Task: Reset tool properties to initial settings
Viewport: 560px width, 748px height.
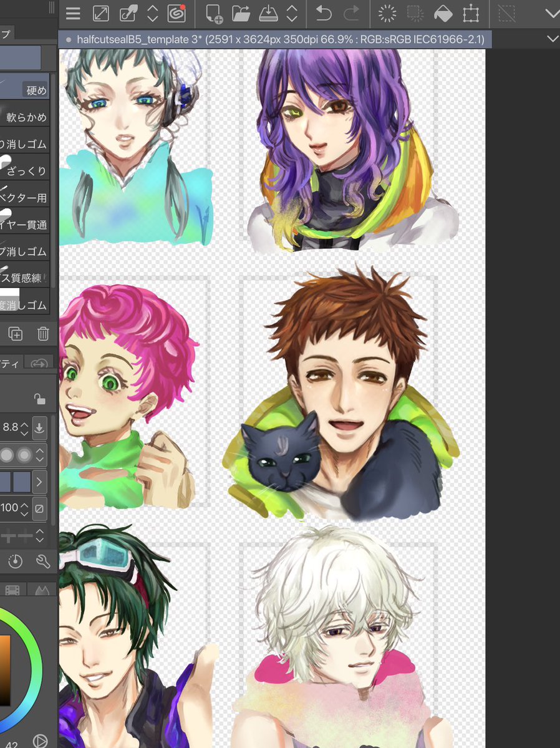Action: tap(15, 562)
